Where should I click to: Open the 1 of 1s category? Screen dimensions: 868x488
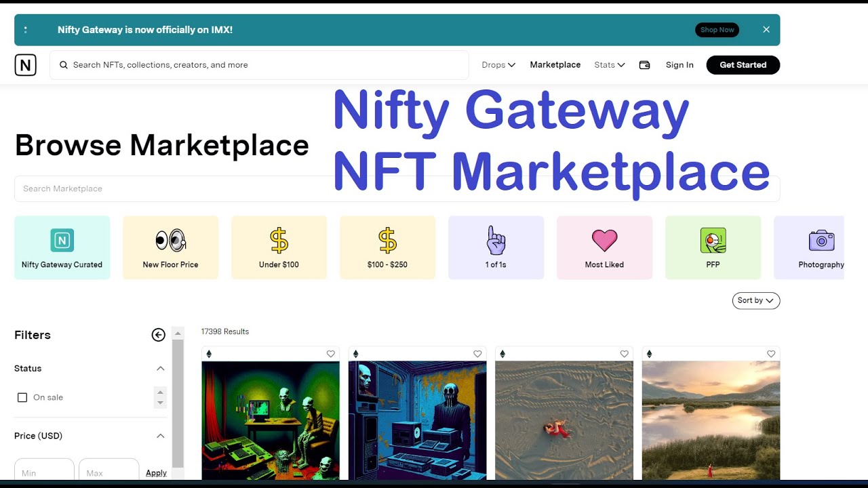[x=496, y=247]
